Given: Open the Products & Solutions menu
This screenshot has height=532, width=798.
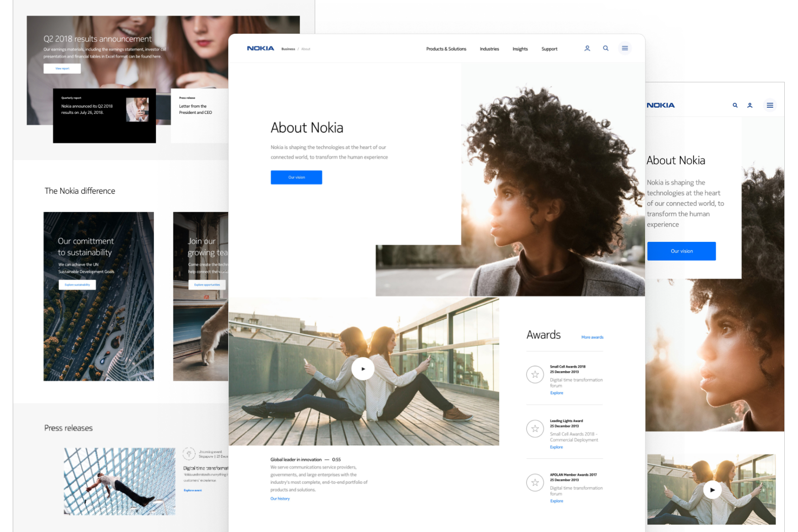Looking at the screenshot, I should (x=446, y=49).
